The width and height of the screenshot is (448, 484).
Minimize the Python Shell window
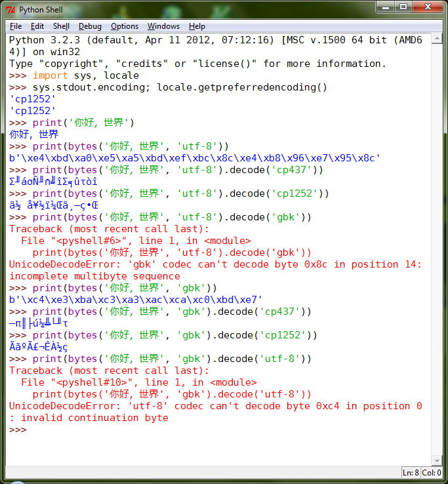[x=386, y=7]
